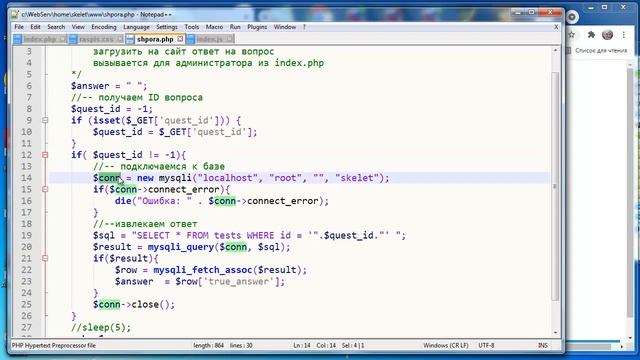Viewport: 640px width, 360px height.
Task: Click 'length : 864' in the status bar
Action: click(x=209, y=345)
